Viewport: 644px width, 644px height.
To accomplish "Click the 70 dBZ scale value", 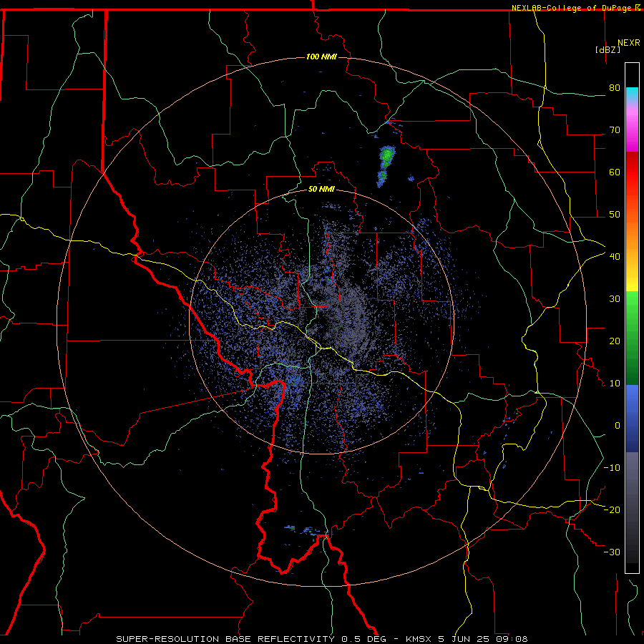I will point(615,130).
